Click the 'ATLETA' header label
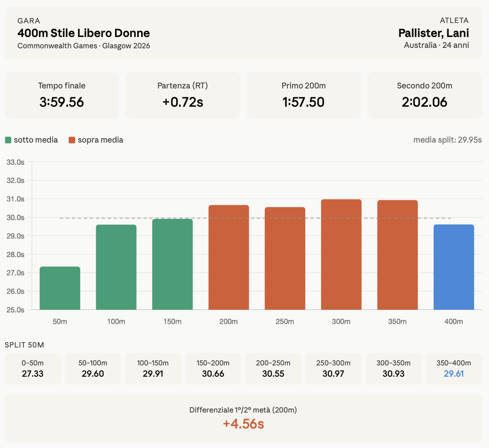Screen dimensions: 489x448 click(454, 20)
